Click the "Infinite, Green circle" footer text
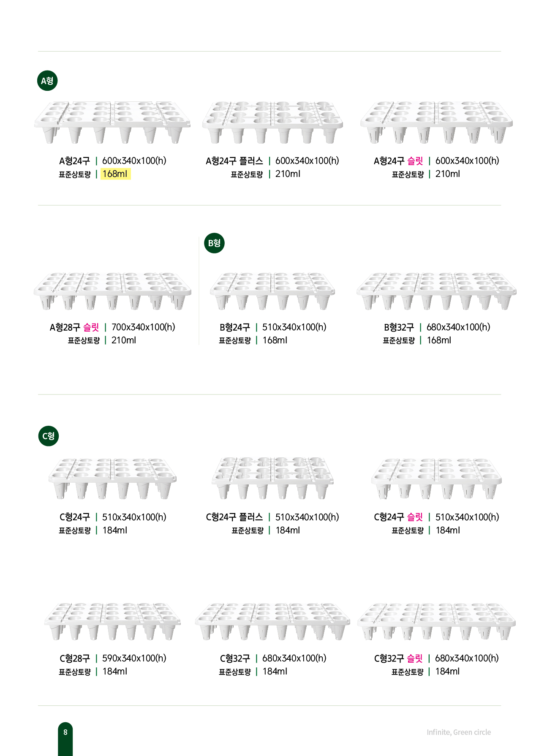The image size is (539, 756). [x=459, y=732]
